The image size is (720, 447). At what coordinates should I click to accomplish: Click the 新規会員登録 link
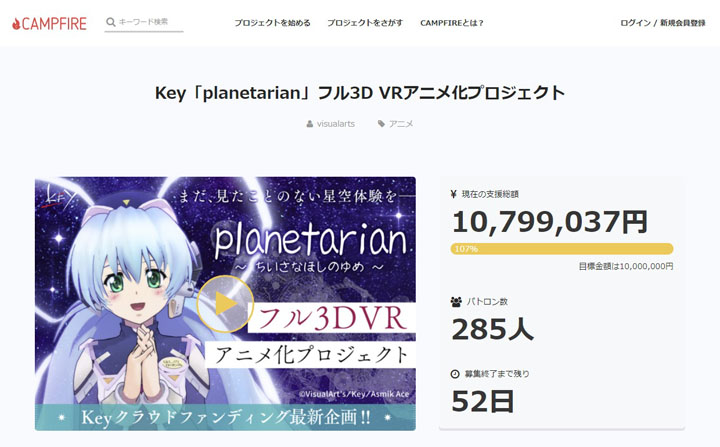(x=683, y=22)
